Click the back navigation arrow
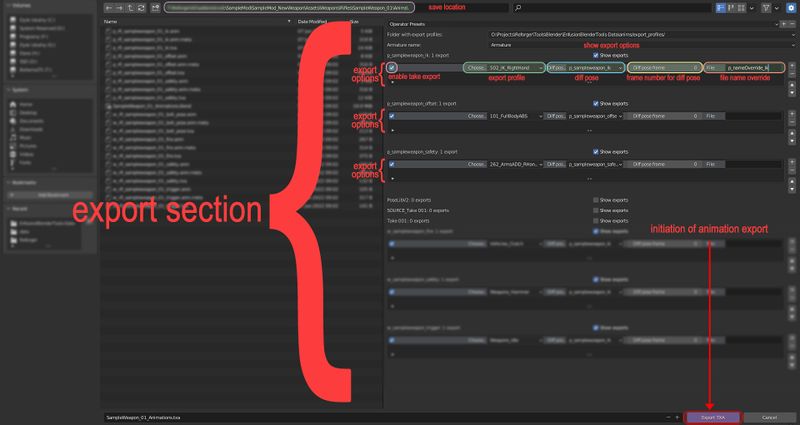The width and height of the screenshot is (800, 425). (x=110, y=8)
